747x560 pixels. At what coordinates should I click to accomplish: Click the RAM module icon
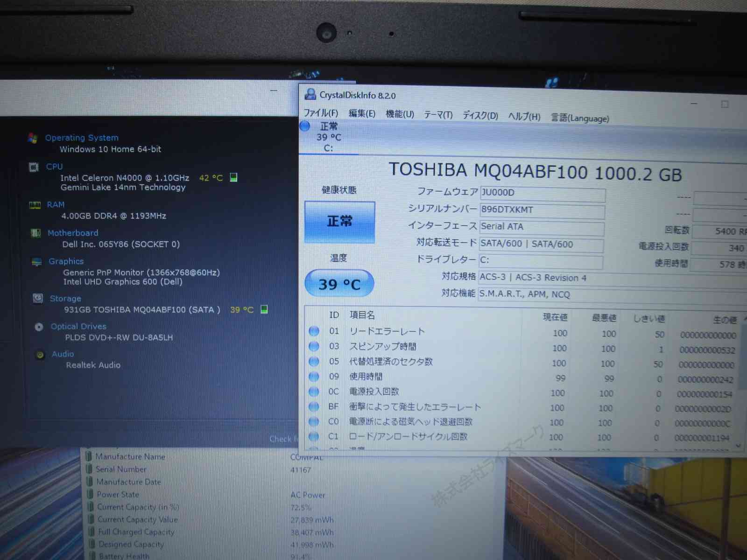35,205
